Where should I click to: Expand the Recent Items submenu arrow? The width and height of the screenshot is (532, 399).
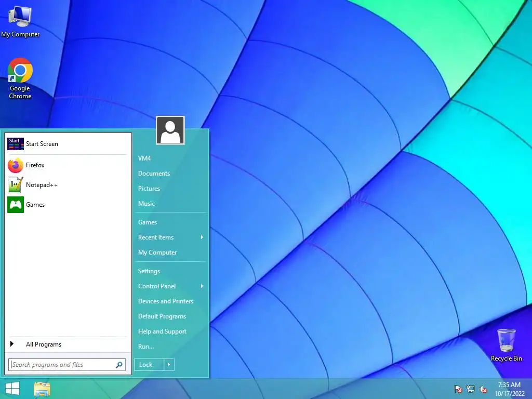[x=202, y=237]
